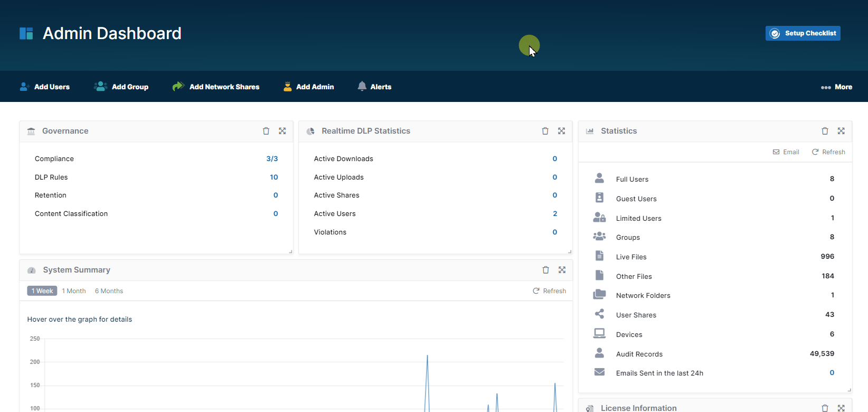Maximize the System Summary graph panel

click(x=562, y=270)
